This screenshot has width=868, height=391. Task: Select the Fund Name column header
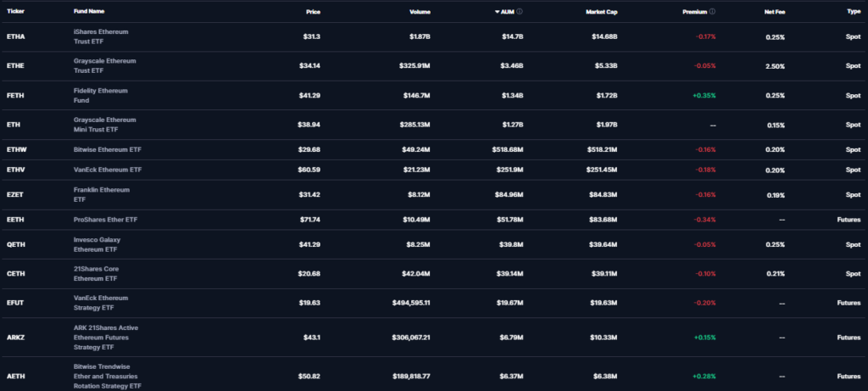tap(89, 12)
